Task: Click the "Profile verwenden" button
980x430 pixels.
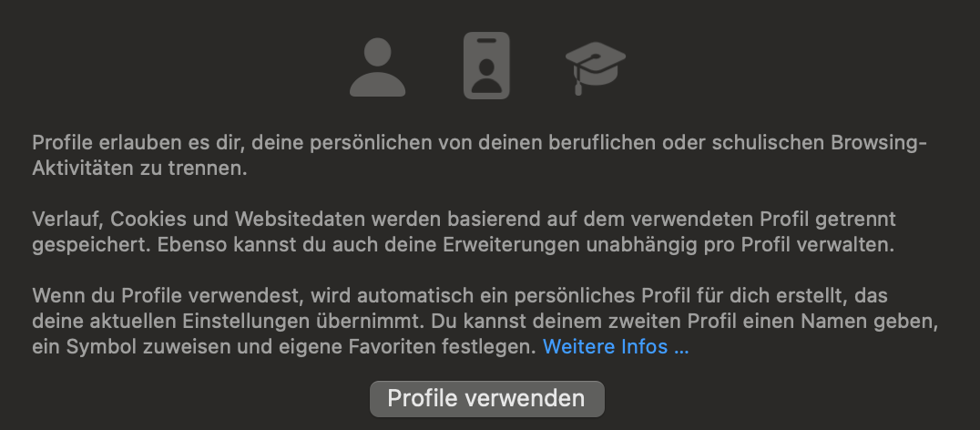Action: click(x=487, y=399)
